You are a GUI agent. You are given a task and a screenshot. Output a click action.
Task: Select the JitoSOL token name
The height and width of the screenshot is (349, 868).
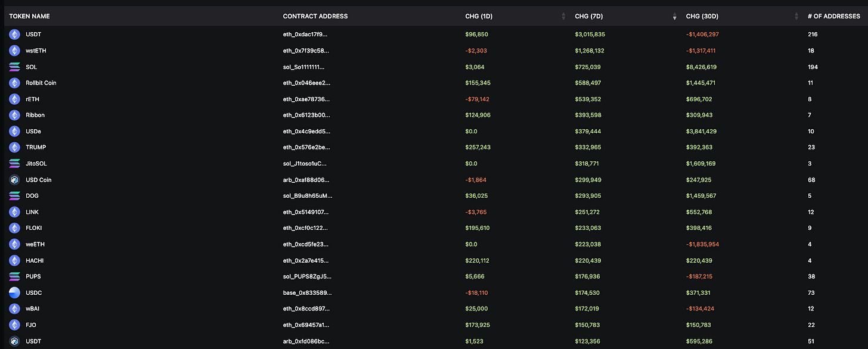37,163
